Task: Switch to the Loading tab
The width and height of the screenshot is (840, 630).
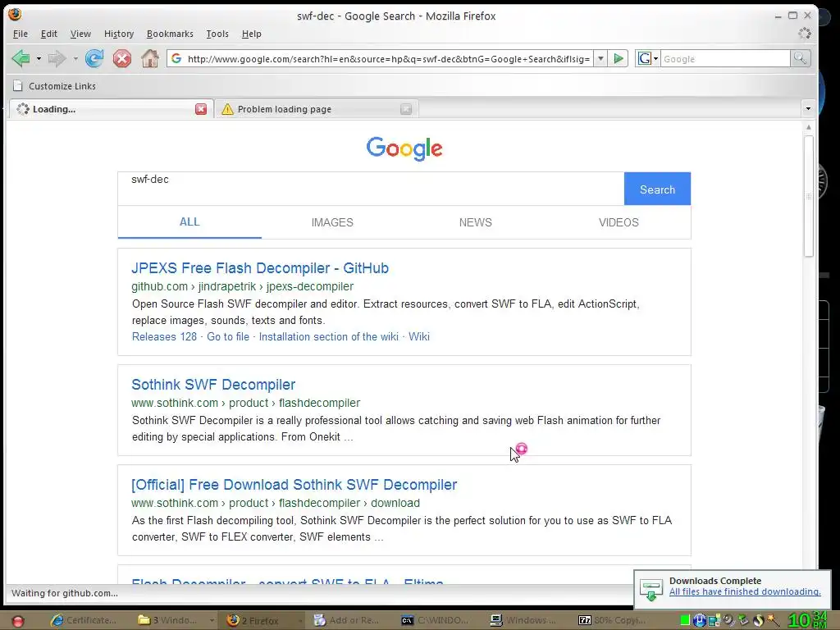Action: (111, 109)
